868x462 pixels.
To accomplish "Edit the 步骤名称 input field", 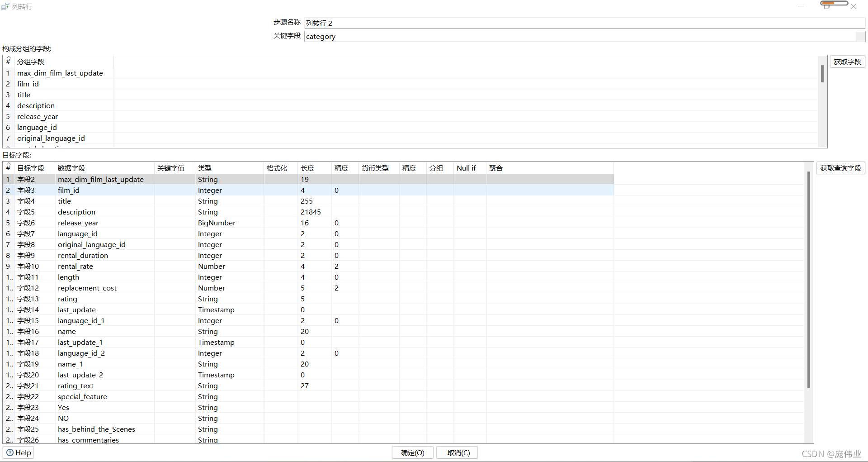I will pyautogui.click(x=585, y=23).
